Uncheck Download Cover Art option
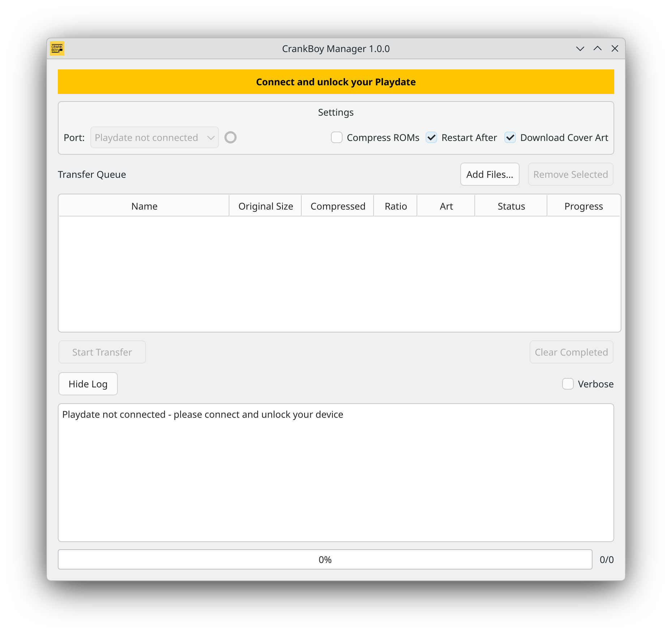Image resolution: width=672 pixels, height=636 pixels. click(x=510, y=137)
